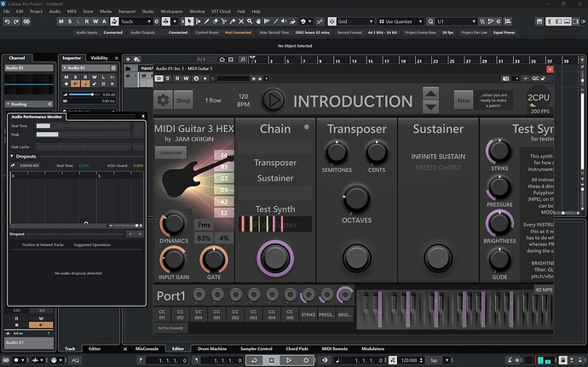Screen dimensions: 588x367
Task: Open the Grid snap type dropdown
Action: click(355, 22)
